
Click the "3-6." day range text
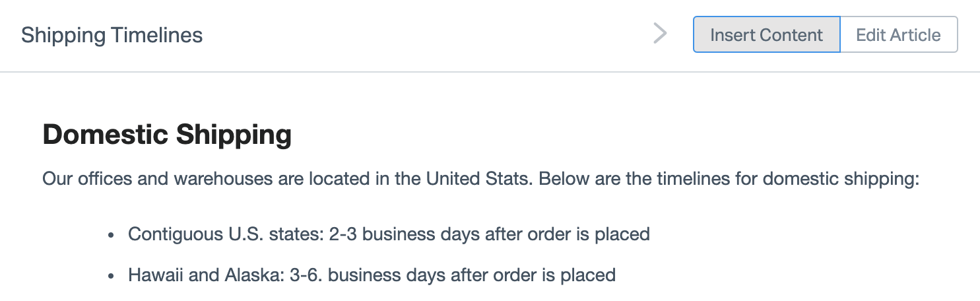click(306, 275)
